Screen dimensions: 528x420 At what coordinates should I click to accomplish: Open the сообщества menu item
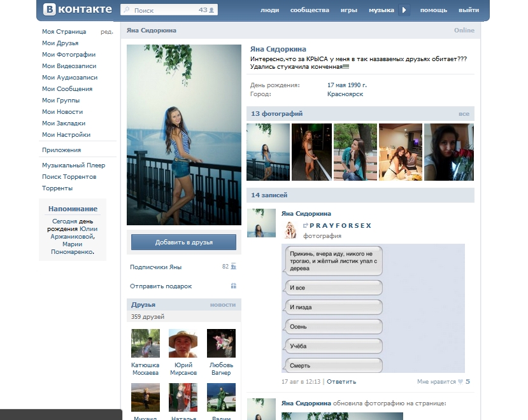point(310,10)
